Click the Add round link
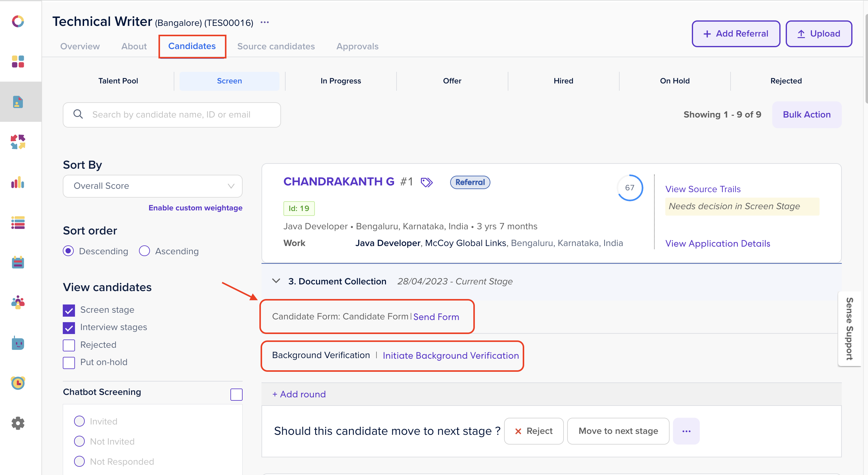This screenshot has width=868, height=475. (299, 394)
